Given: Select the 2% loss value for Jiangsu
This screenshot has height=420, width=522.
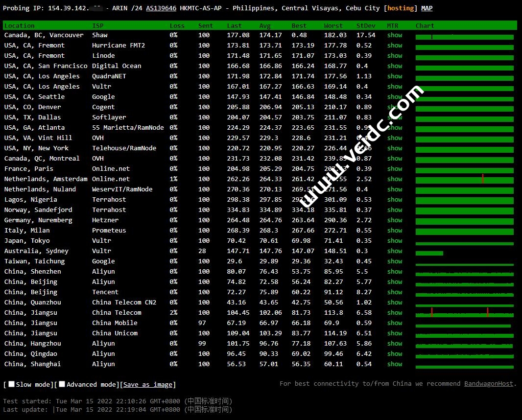Looking at the screenshot, I should (173, 312).
